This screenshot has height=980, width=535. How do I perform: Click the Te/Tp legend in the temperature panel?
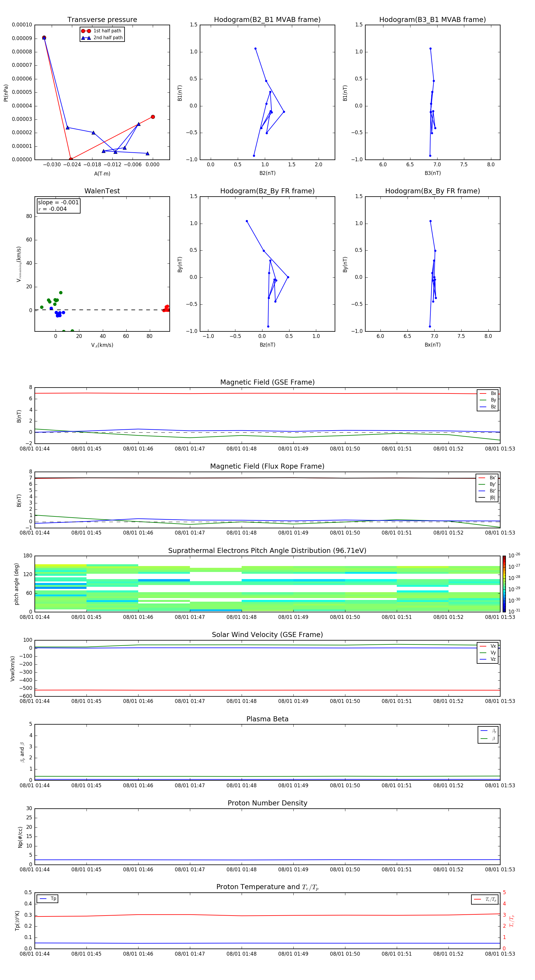click(485, 899)
